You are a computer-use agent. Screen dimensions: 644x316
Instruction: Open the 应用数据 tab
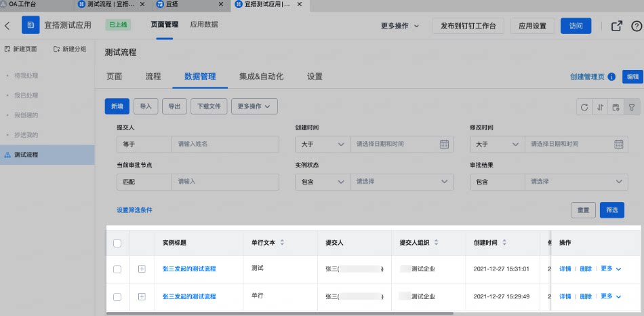(x=204, y=24)
